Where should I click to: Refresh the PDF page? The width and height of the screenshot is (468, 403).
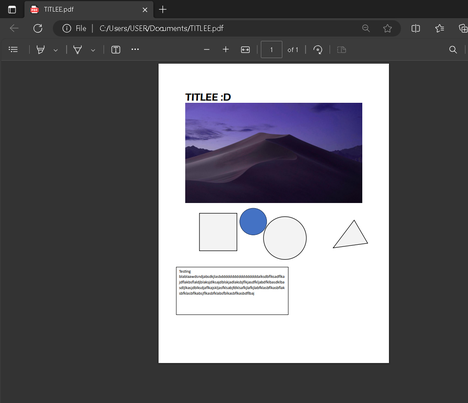(38, 28)
